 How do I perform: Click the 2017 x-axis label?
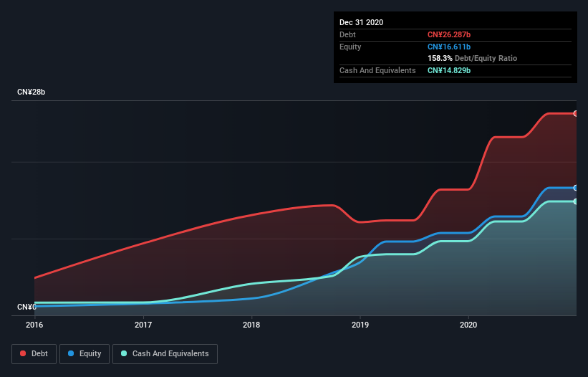(x=143, y=325)
